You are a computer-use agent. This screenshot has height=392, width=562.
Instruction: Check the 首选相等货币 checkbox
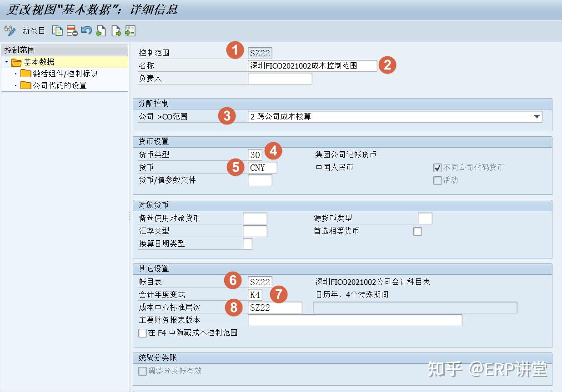tap(417, 231)
